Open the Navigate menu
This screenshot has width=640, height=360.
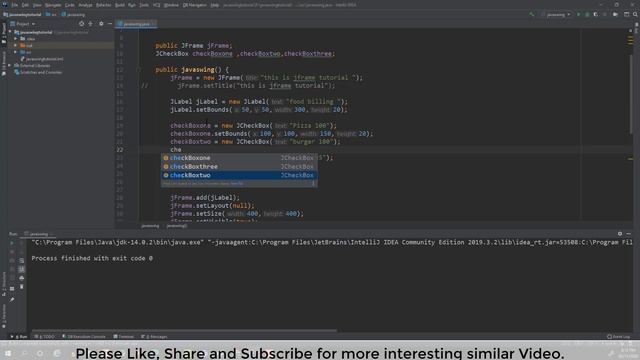click(53, 5)
